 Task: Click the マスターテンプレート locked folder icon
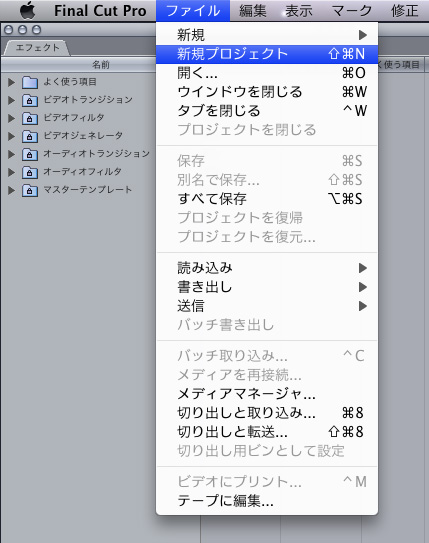[x=30, y=190]
